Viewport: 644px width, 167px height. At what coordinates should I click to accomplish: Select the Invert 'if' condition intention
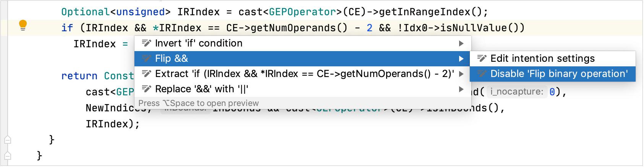tap(199, 43)
